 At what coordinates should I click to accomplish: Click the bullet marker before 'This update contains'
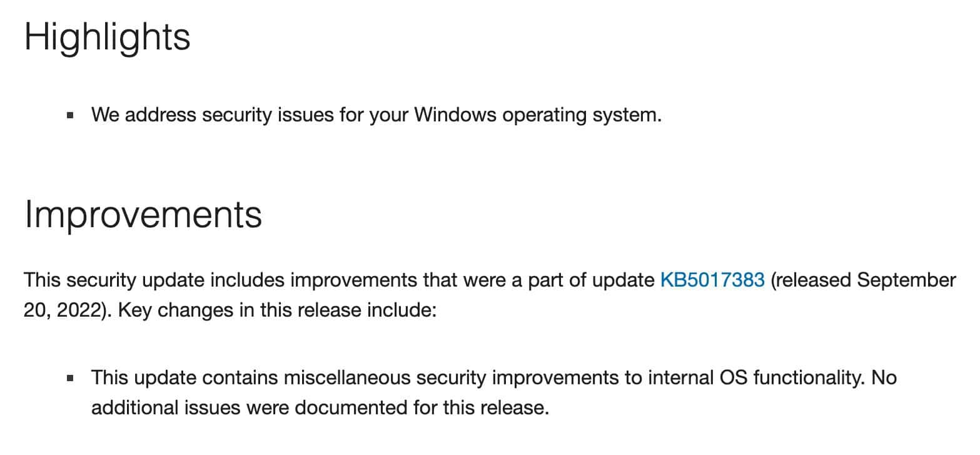tap(70, 378)
